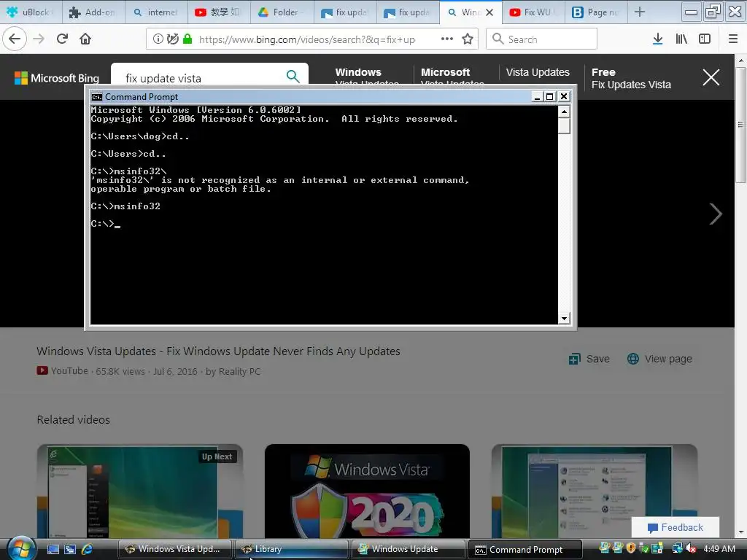
Task: Open the View page link
Action: (x=659, y=359)
